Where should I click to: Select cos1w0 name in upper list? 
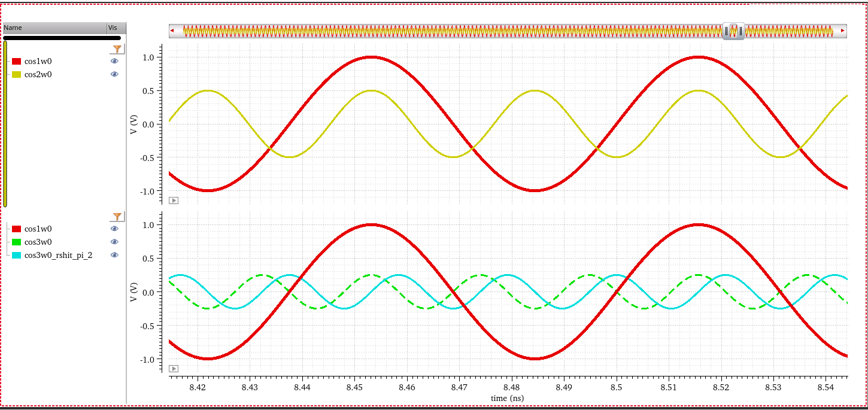click(38, 61)
